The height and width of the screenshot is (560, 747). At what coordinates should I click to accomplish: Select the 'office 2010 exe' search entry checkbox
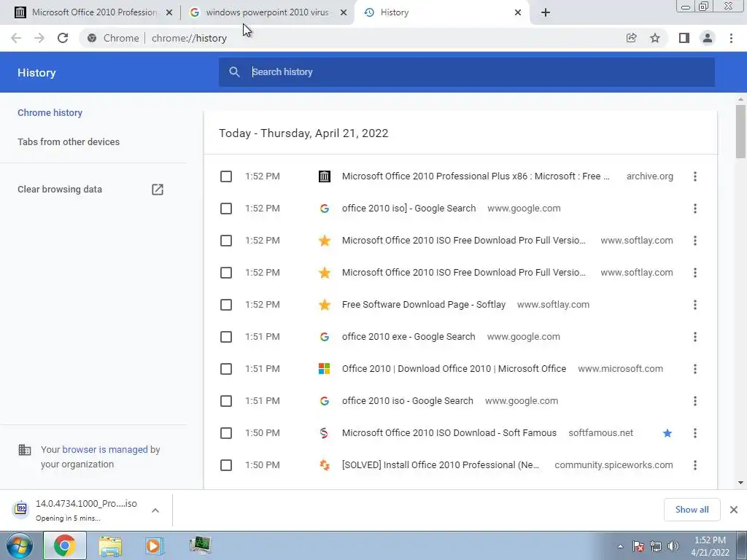(226, 337)
